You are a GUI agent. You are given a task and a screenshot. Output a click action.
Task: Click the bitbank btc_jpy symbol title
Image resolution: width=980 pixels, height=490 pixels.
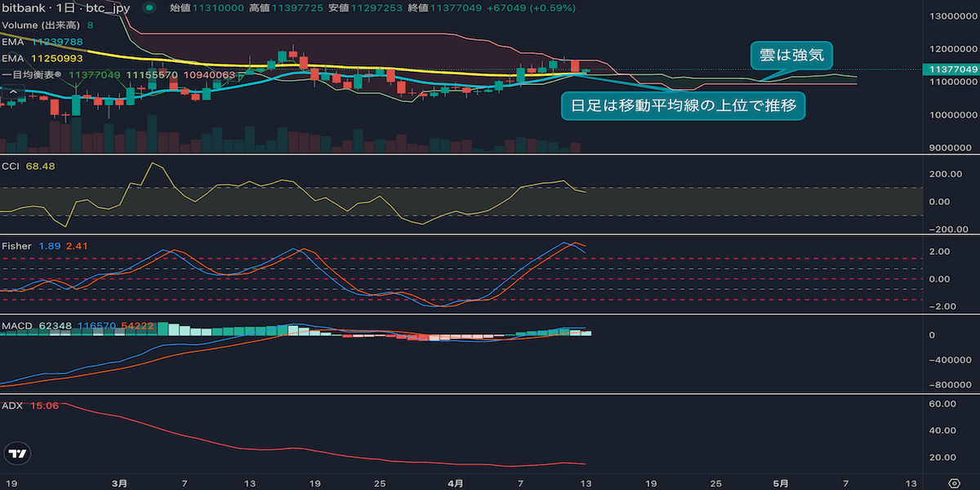[x=65, y=8]
